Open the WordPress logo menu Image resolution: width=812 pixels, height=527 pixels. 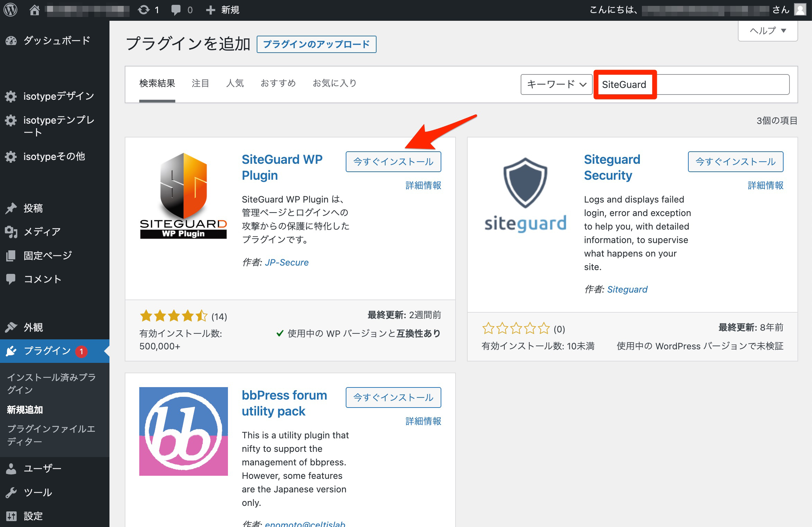pyautogui.click(x=10, y=10)
